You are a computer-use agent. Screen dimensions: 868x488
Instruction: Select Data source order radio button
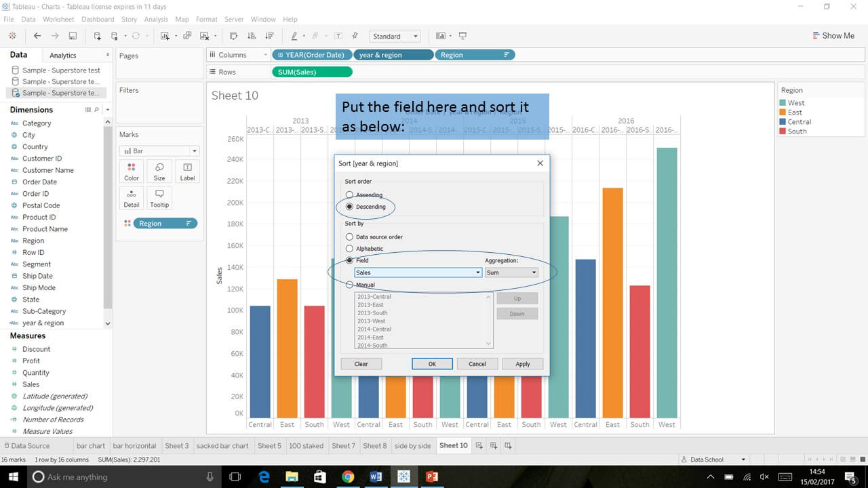pyautogui.click(x=350, y=237)
